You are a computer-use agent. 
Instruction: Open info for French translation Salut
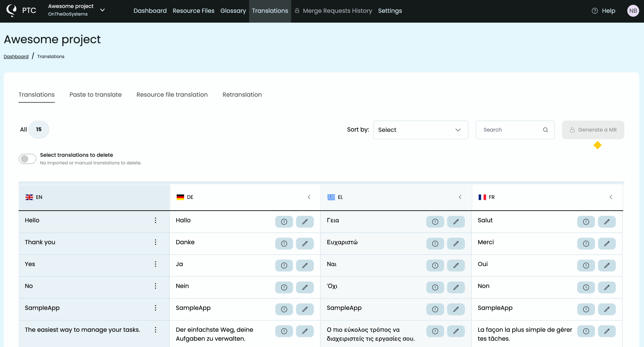click(586, 222)
